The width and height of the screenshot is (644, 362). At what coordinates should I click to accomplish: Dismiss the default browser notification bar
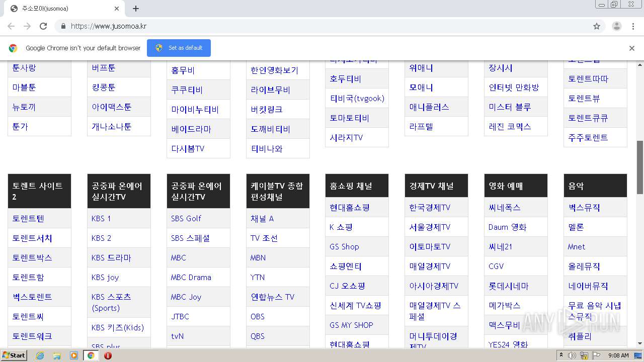(632, 48)
